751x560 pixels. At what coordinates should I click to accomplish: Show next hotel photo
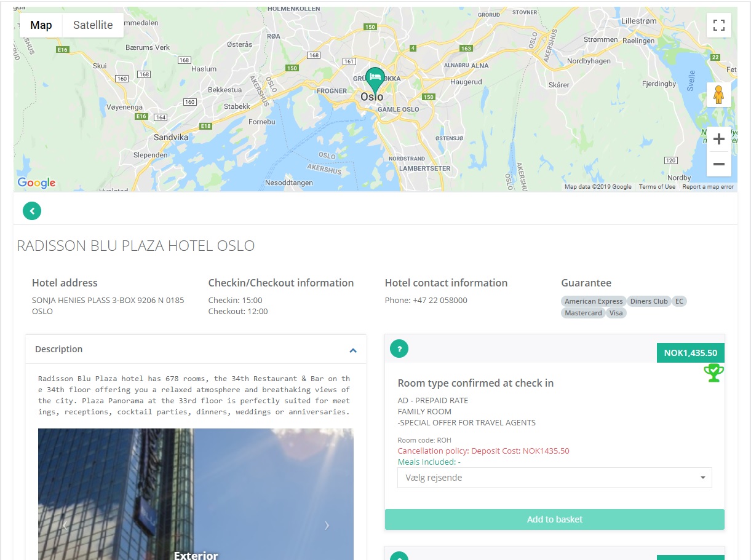(327, 525)
